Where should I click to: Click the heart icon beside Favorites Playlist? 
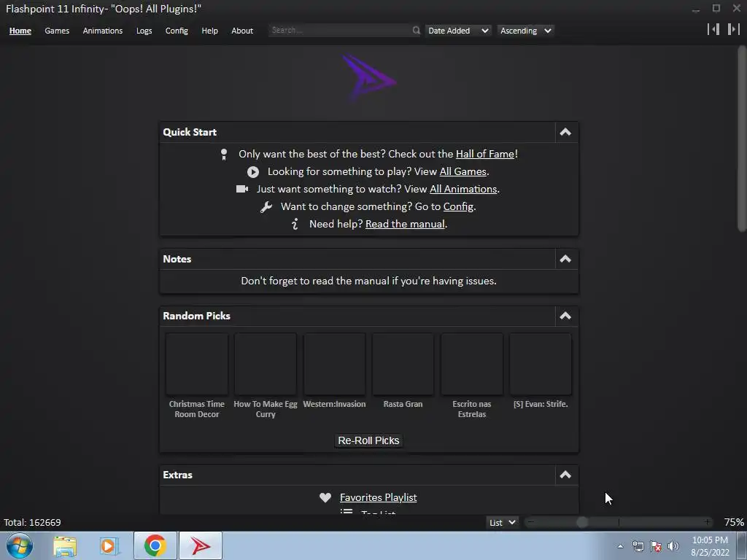click(x=325, y=497)
